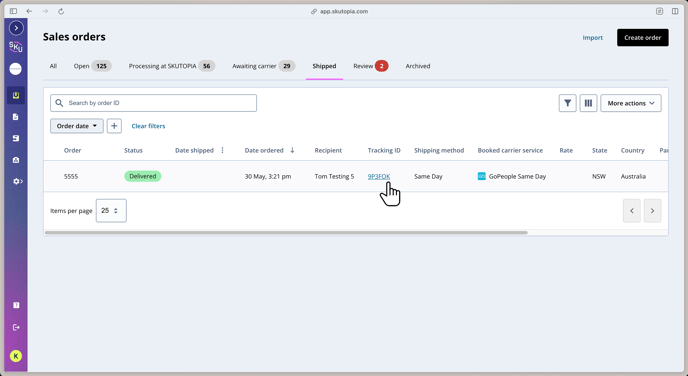Open the browser reader view icon
This screenshot has height=376, width=688.
click(x=659, y=11)
